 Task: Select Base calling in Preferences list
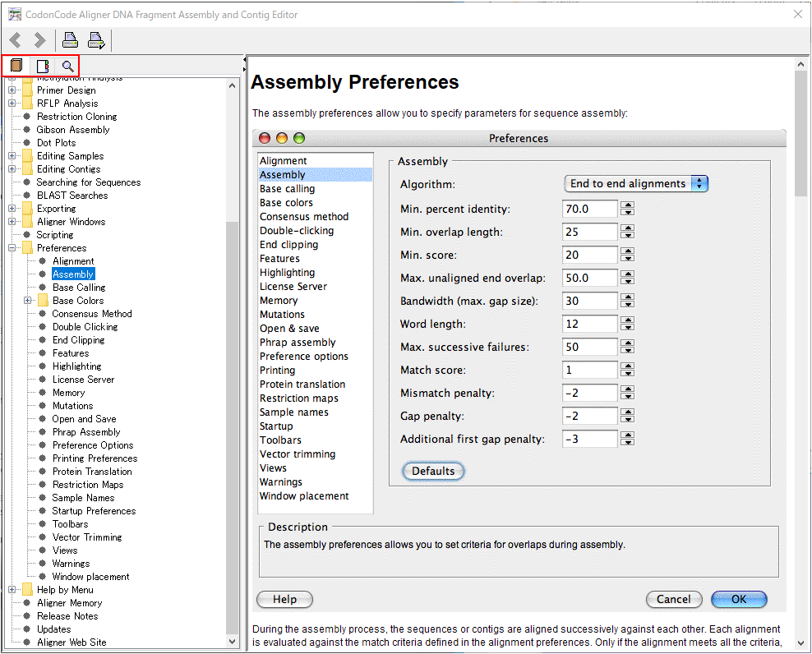tap(288, 188)
